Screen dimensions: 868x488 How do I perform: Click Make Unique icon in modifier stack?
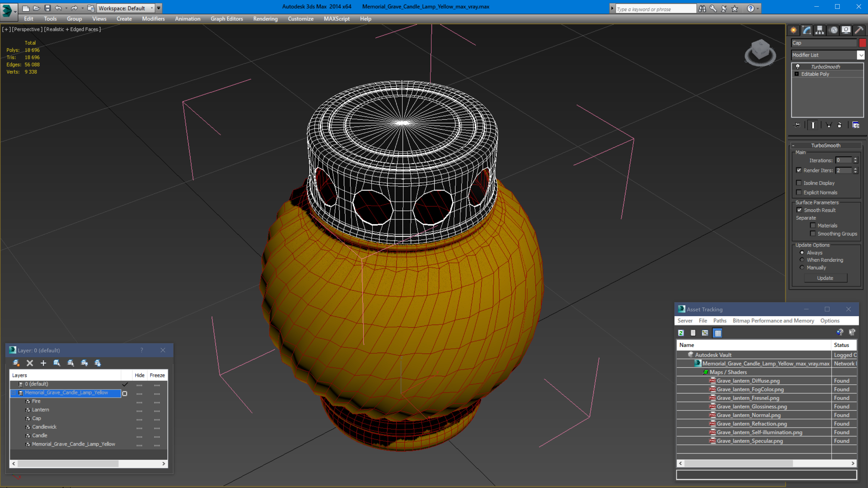pyautogui.click(x=829, y=125)
